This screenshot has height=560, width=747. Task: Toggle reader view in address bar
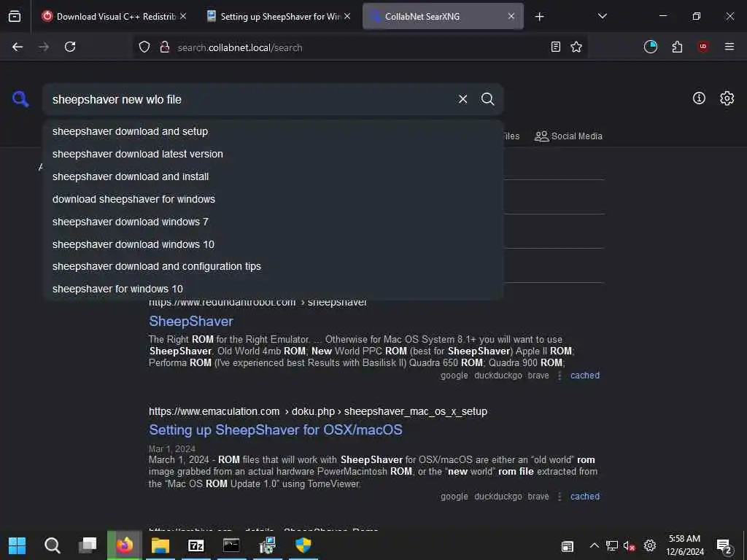(555, 47)
